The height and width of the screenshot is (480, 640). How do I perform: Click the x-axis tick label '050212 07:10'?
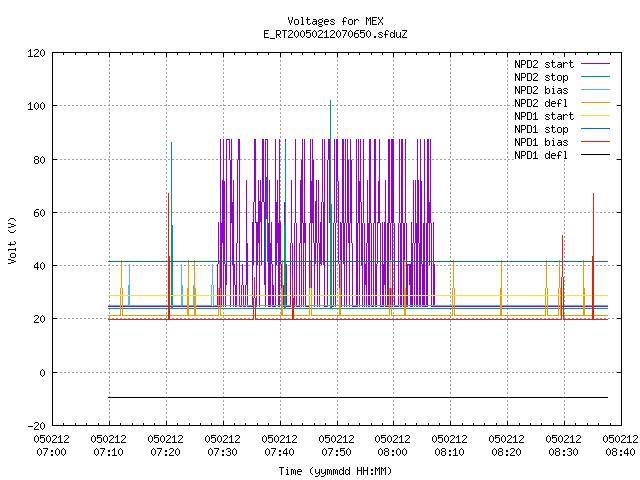(109, 446)
